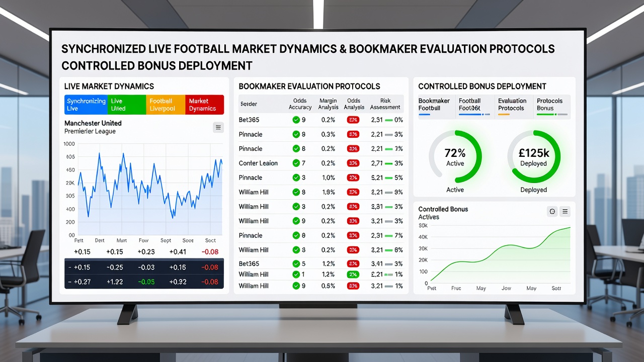Click the 2,71 risk value
Image resolution: width=644 pixels, height=362 pixels.
pyautogui.click(x=376, y=163)
